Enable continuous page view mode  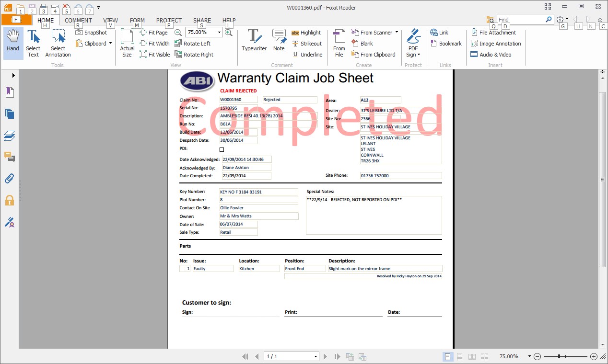click(459, 356)
